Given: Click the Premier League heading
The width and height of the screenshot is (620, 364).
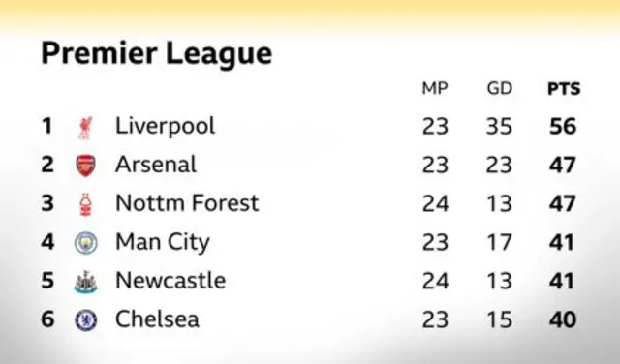Looking at the screenshot, I should pyautogui.click(x=157, y=53).
